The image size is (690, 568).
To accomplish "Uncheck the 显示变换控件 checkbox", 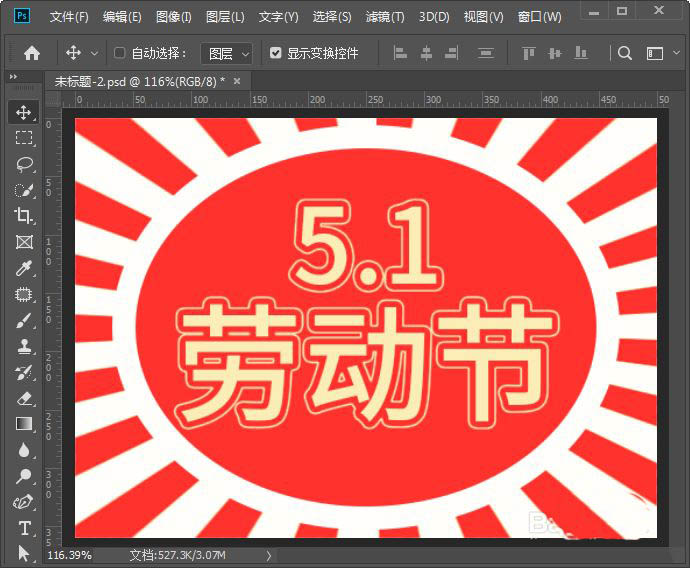I will point(275,53).
